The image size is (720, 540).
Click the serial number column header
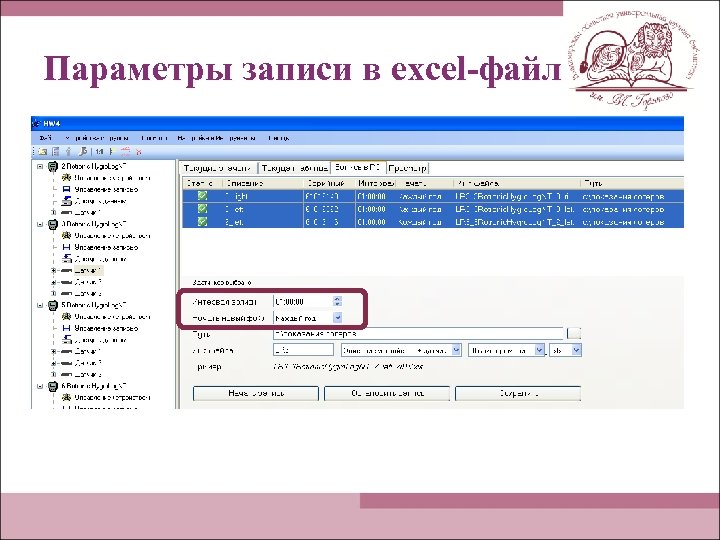[330, 183]
